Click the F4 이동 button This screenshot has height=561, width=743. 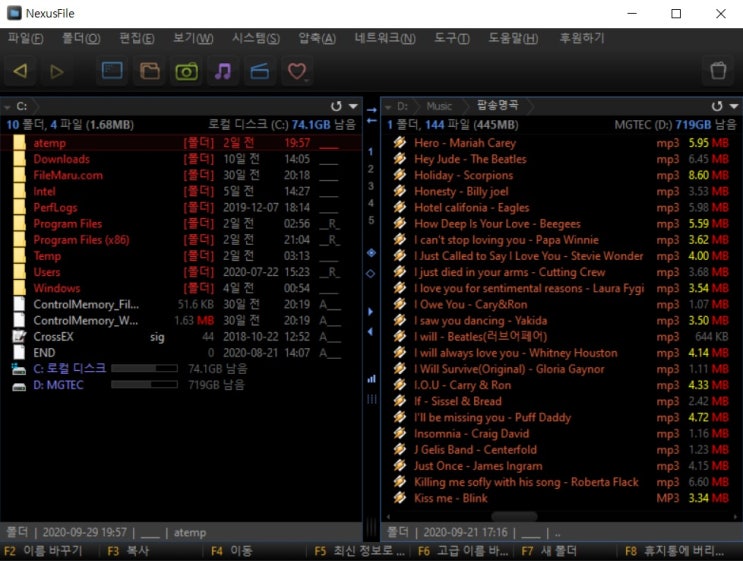232,551
